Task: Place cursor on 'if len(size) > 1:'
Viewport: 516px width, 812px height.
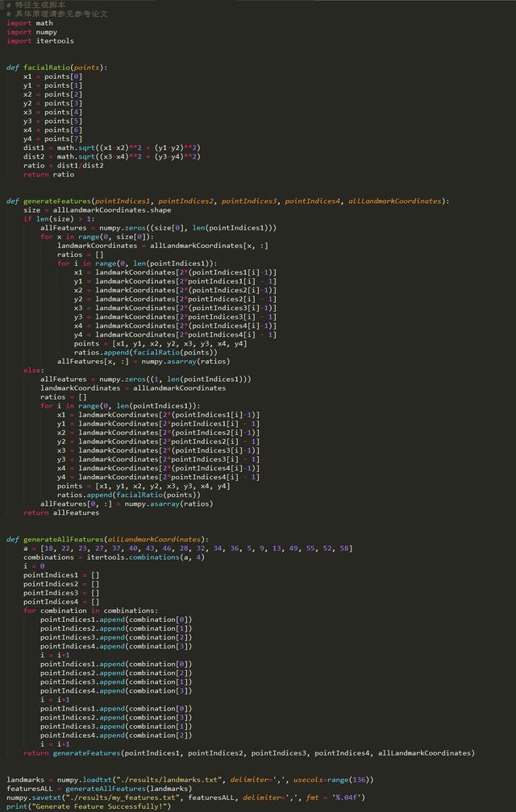Action: pos(59,219)
